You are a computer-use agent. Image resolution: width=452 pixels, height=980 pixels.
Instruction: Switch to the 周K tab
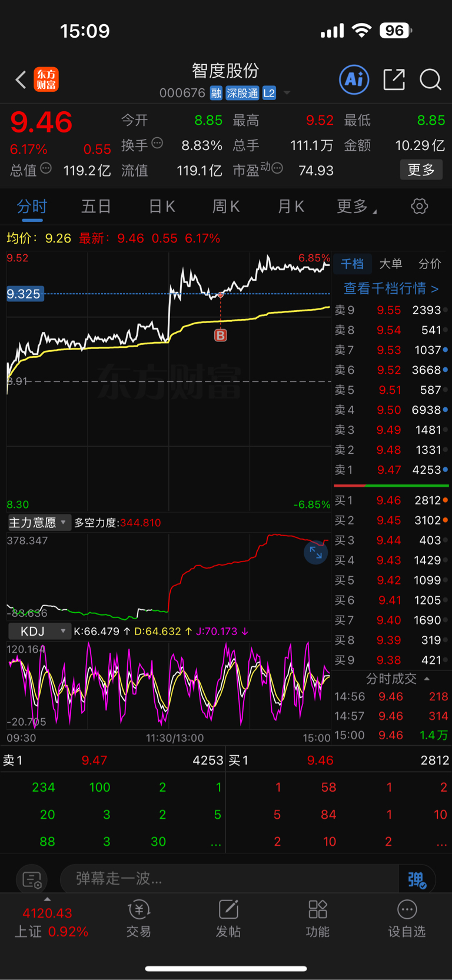coord(226,207)
